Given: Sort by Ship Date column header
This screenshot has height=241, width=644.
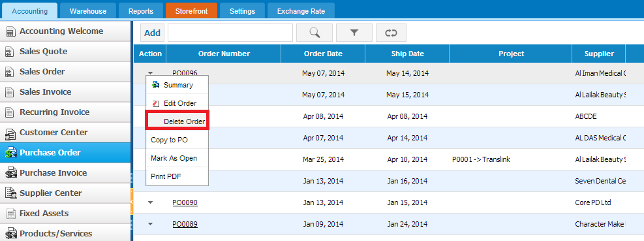Looking at the screenshot, I should (407, 54).
